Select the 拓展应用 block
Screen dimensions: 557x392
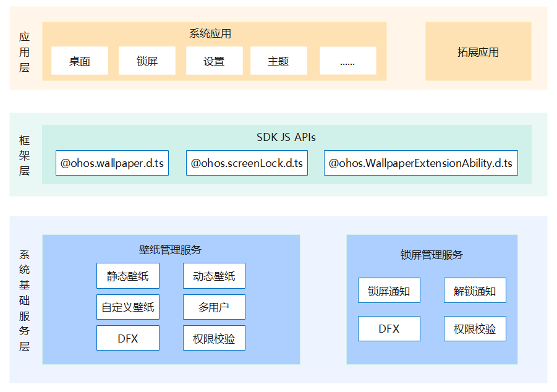click(x=478, y=52)
